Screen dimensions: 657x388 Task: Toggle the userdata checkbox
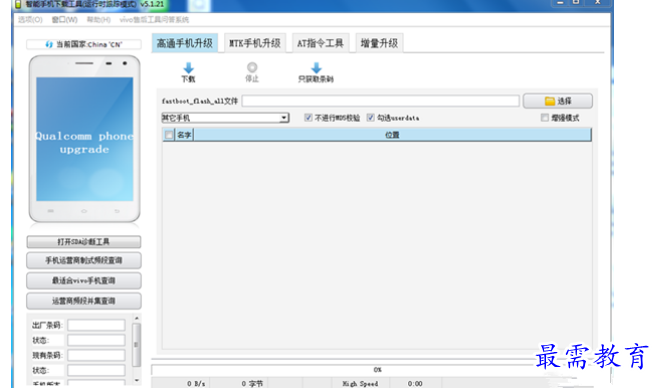[370, 118]
